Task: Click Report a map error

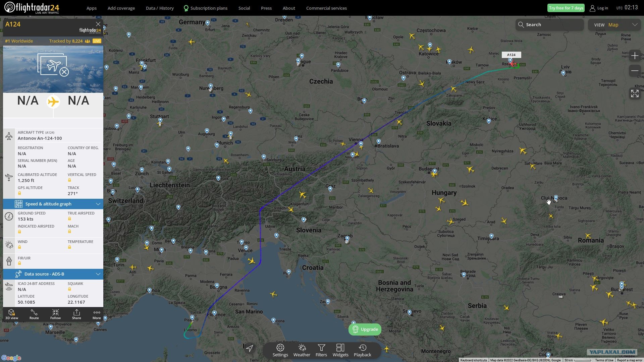Action: (x=629, y=360)
